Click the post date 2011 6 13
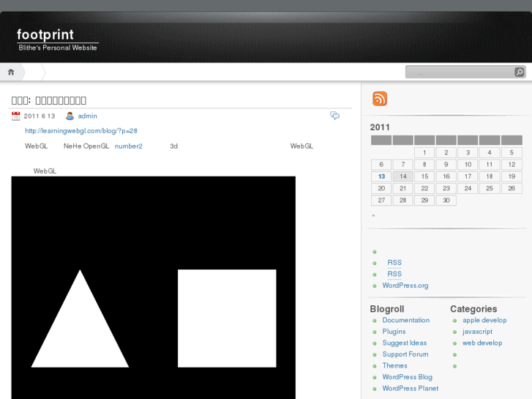Viewport: 532px width, 399px height. (x=40, y=116)
